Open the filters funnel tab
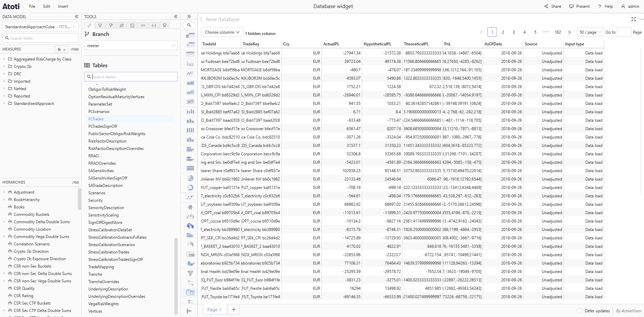Image resolution: width=644 pixels, height=317 pixels. 100,25
